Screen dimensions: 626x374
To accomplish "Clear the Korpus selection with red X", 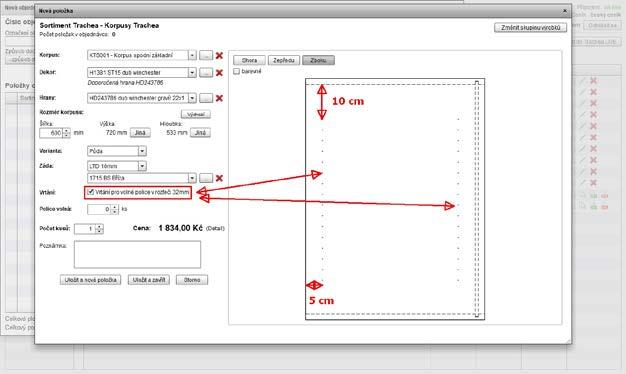I will click(x=219, y=55).
